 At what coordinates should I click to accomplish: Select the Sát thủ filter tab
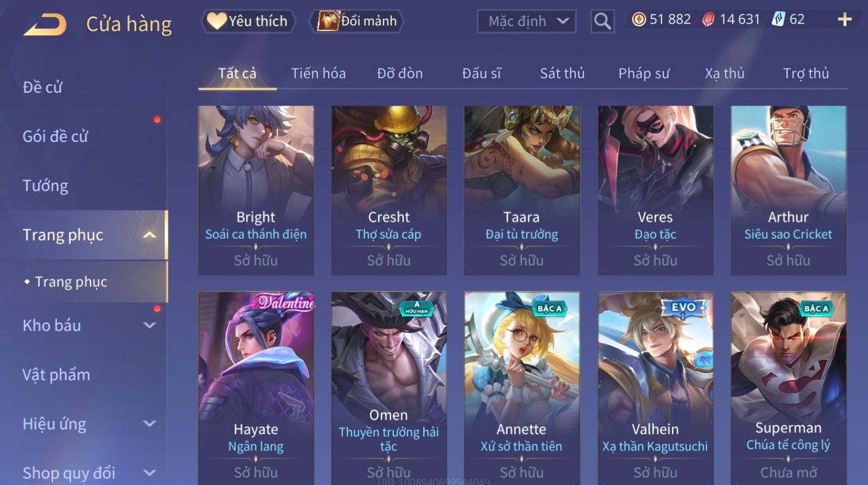tap(562, 73)
